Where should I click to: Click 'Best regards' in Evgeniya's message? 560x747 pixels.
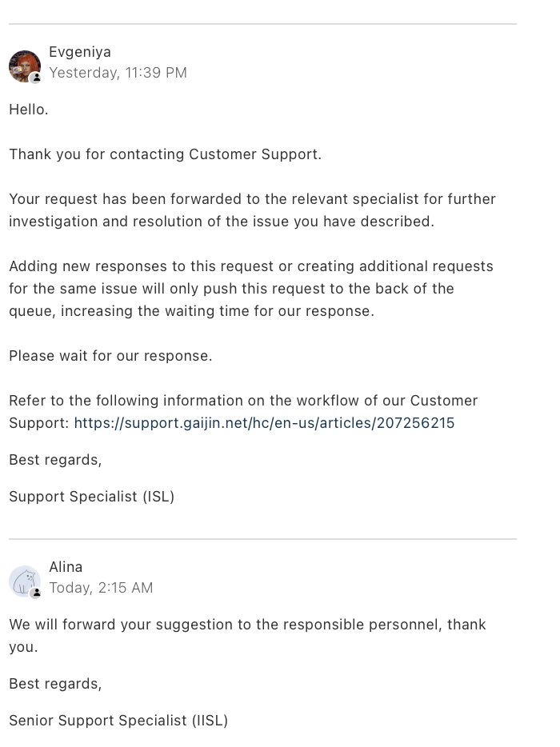coord(55,460)
